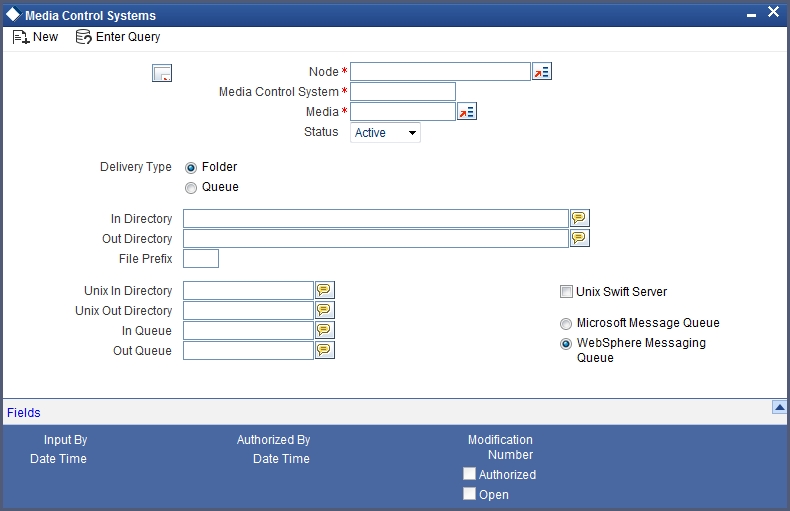
Task: Click Enter Query toolbar button
Action: pyautogui.click(x=118, y=37)
